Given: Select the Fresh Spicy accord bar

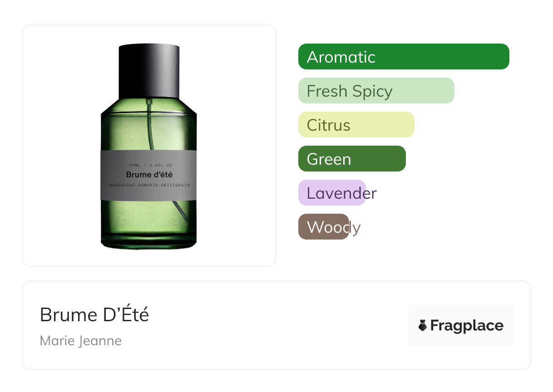Looking at the screenshot, I should pos(376,91).
